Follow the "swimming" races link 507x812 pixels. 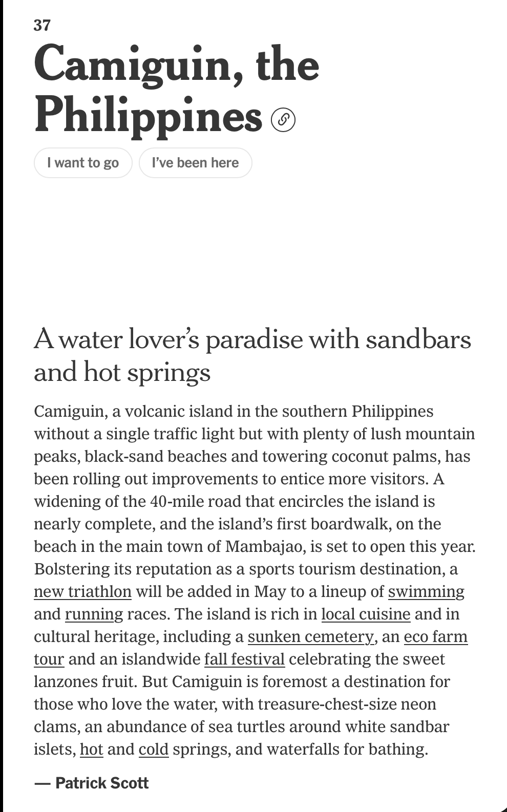click(x=426, y=591)
